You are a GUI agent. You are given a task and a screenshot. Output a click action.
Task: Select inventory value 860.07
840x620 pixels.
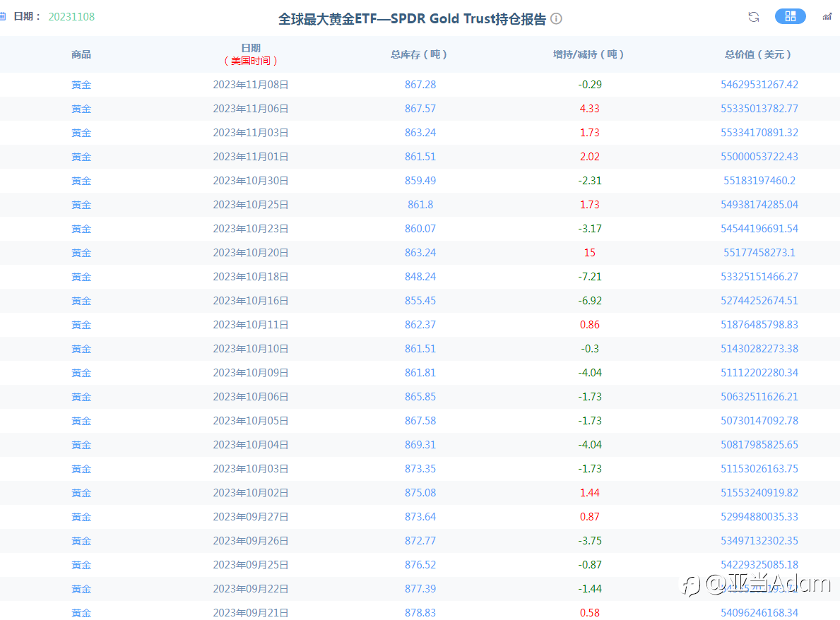click(x=420, y=229)
